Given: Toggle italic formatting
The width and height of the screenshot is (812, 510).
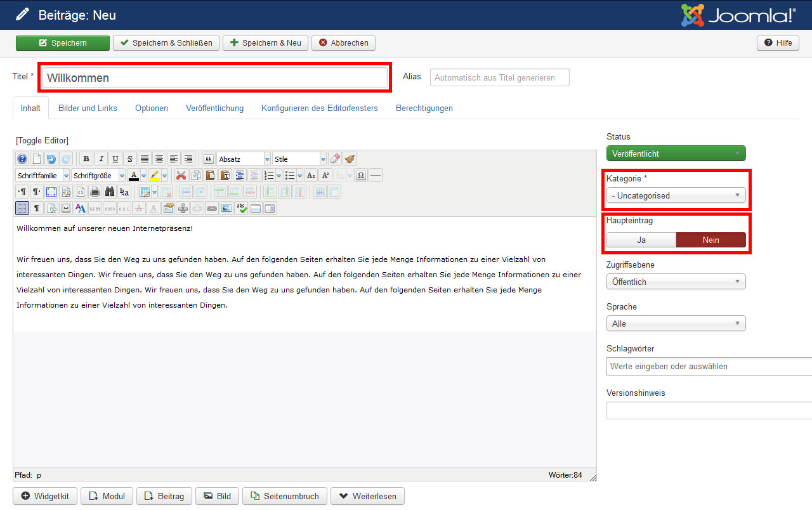Looking at the screenshot, I should (101, 159).
